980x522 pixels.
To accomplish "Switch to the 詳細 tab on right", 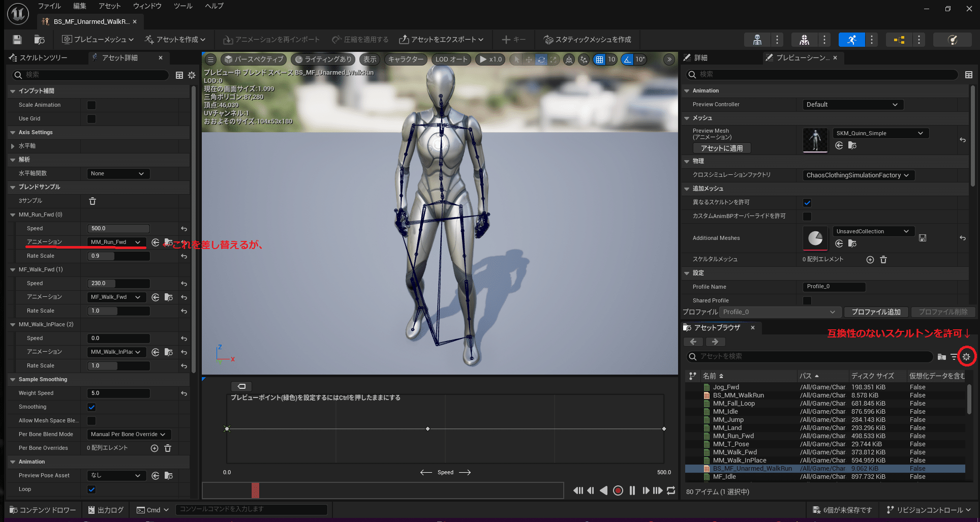I will pyautogui.click(x=701, y=58).
